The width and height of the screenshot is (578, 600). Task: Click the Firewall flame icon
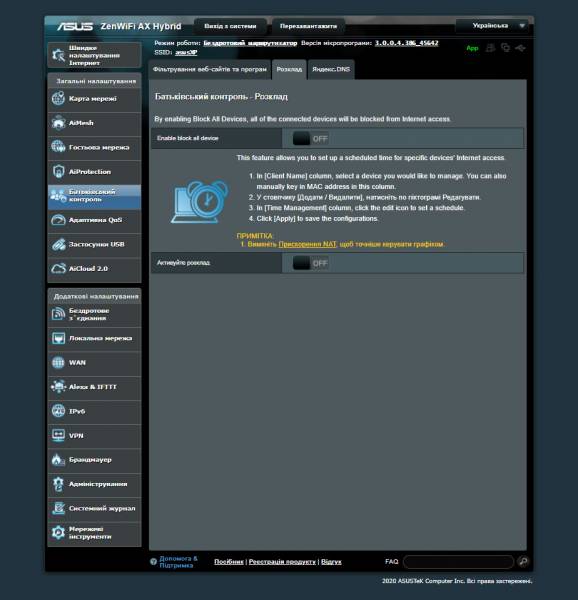[x=58, y=460]
